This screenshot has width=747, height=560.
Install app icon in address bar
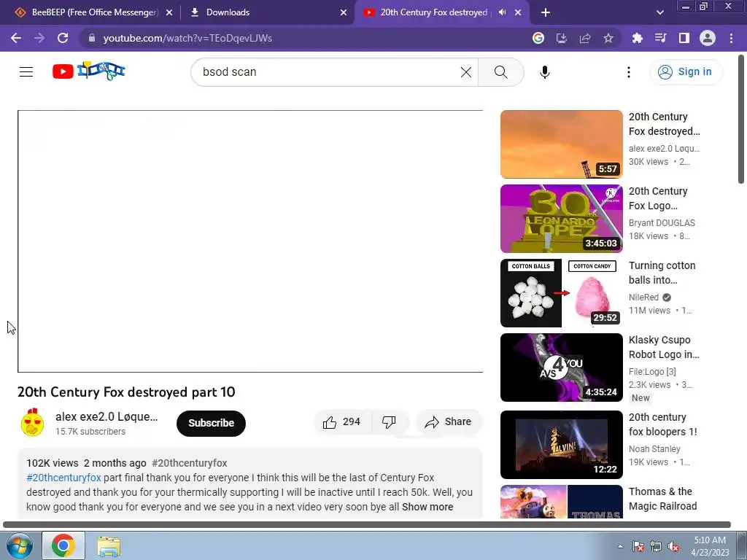click(x=562, y=38)
